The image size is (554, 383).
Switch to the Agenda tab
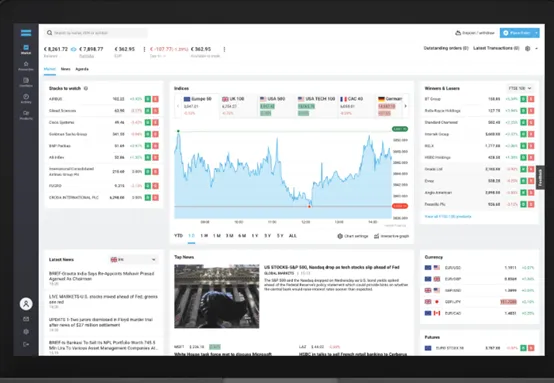point(82,69)
